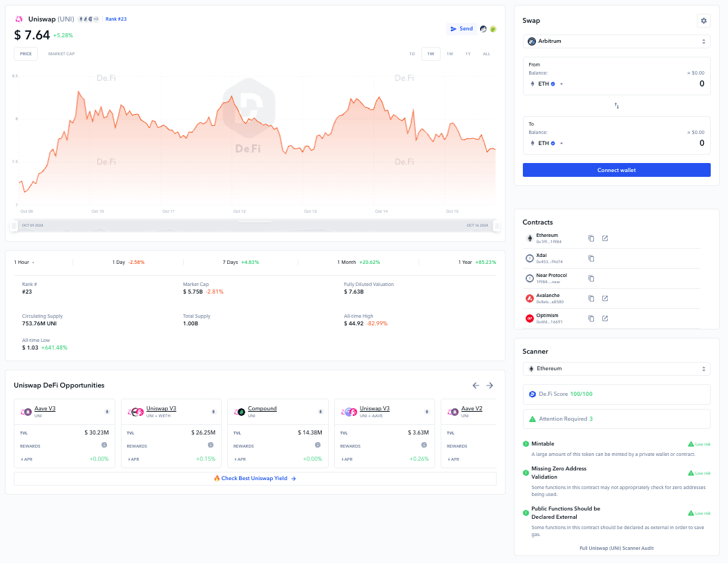Click the Send button

(461, 29)
